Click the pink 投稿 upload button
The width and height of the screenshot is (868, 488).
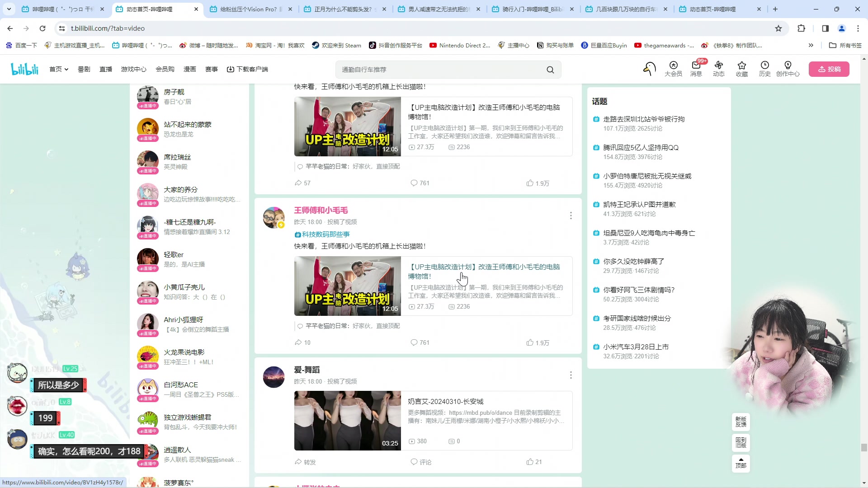(829, 69)
